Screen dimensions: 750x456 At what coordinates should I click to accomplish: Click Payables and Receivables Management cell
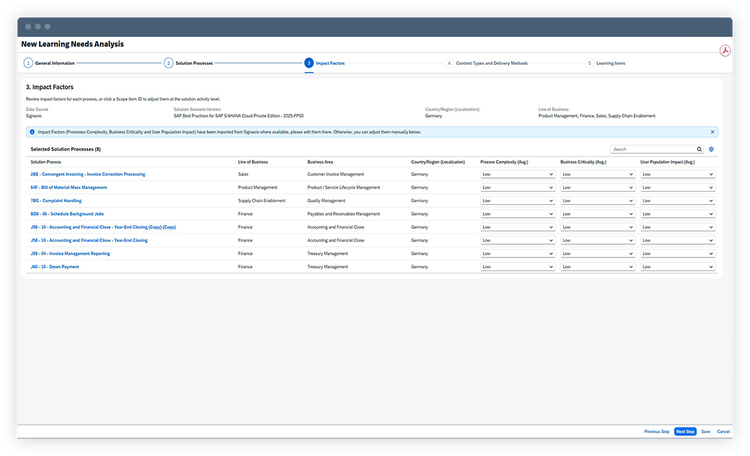coord(343,214)
